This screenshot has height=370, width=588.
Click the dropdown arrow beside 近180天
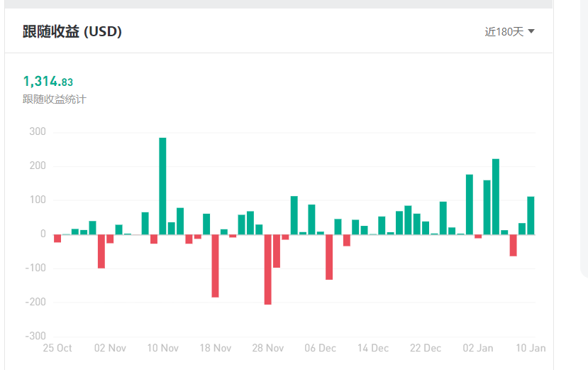pos(531,31)
